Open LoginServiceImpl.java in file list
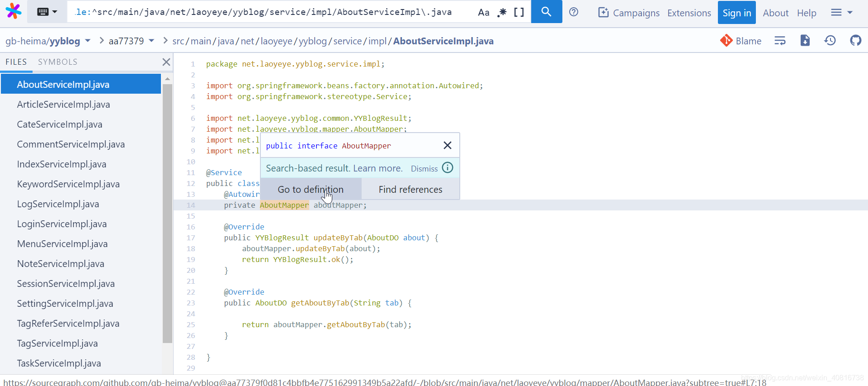Viewport: 868px width, 386px height. 81,224
